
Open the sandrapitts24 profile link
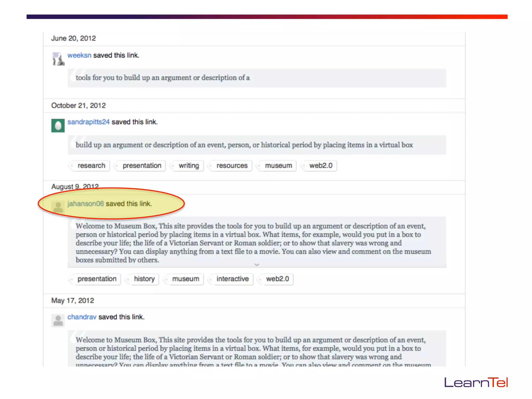pyautogui.click(x=88, y=122)
